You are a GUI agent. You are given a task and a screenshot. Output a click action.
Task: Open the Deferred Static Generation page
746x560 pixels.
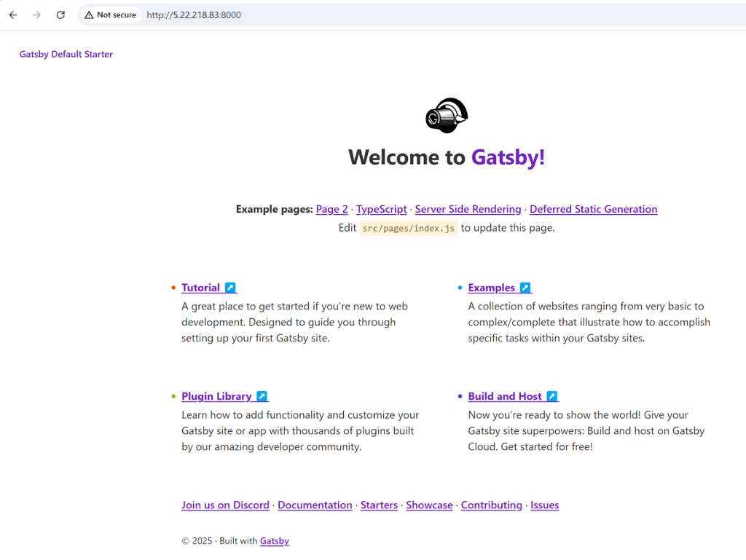click(593, 209)
